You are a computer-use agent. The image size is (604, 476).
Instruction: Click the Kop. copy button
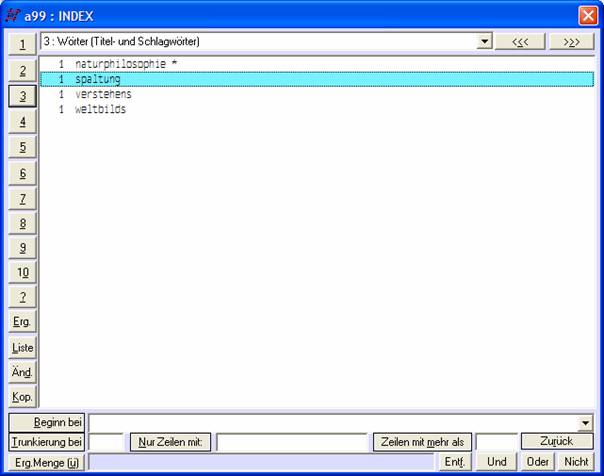pos(23,396)
